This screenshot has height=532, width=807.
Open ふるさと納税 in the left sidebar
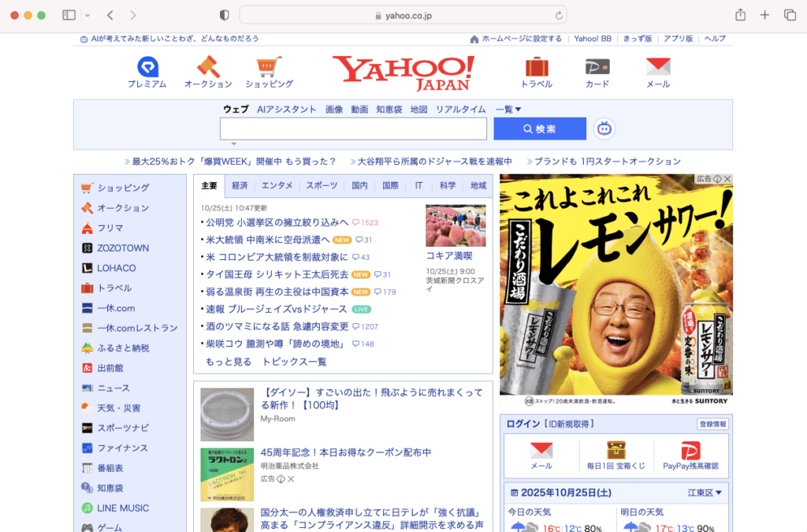[x=123, y=348]
